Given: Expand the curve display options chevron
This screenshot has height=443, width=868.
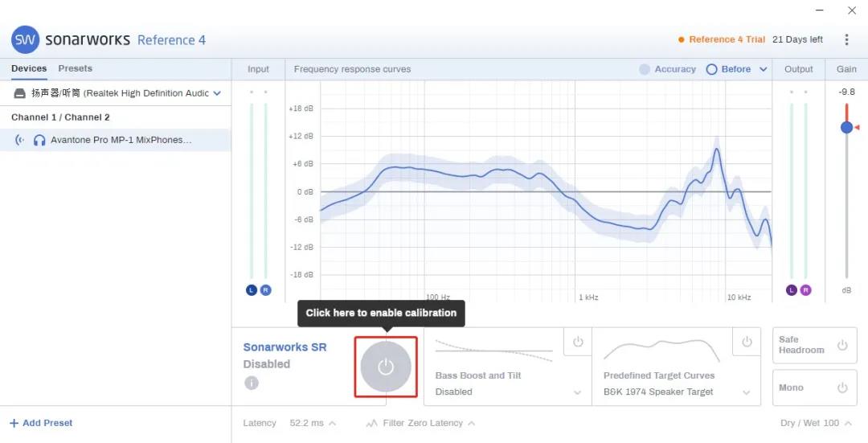Looking at the screenshot, I should click(764, 69).
